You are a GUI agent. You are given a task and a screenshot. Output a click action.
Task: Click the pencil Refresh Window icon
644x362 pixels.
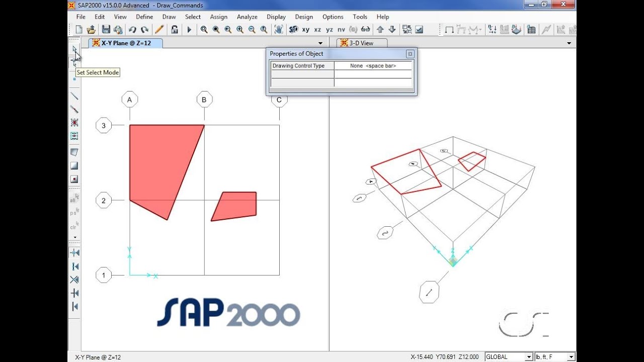(x=159, y=30)
